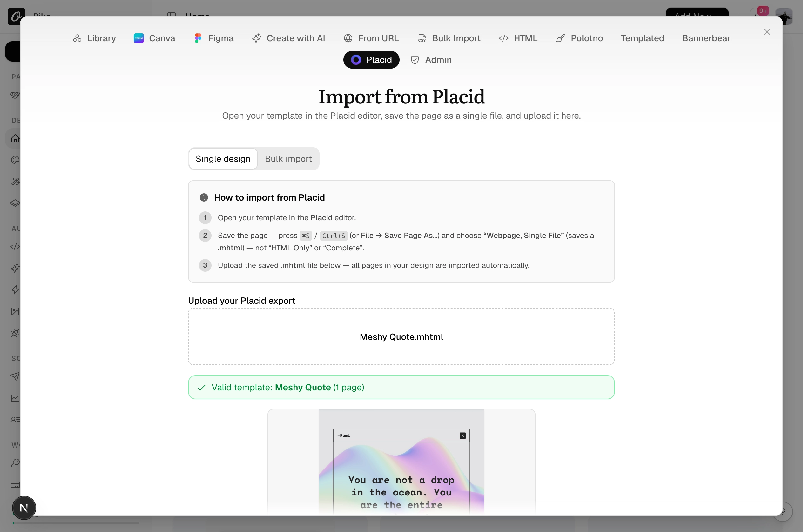Open the Bannerbear tab

(x=706, y=38)
